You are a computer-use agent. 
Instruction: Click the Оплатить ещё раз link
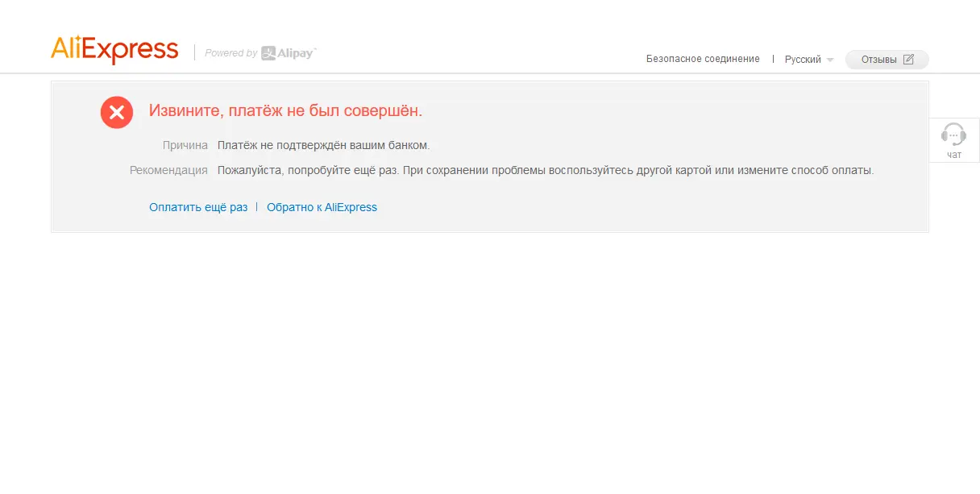coord(198,207)
